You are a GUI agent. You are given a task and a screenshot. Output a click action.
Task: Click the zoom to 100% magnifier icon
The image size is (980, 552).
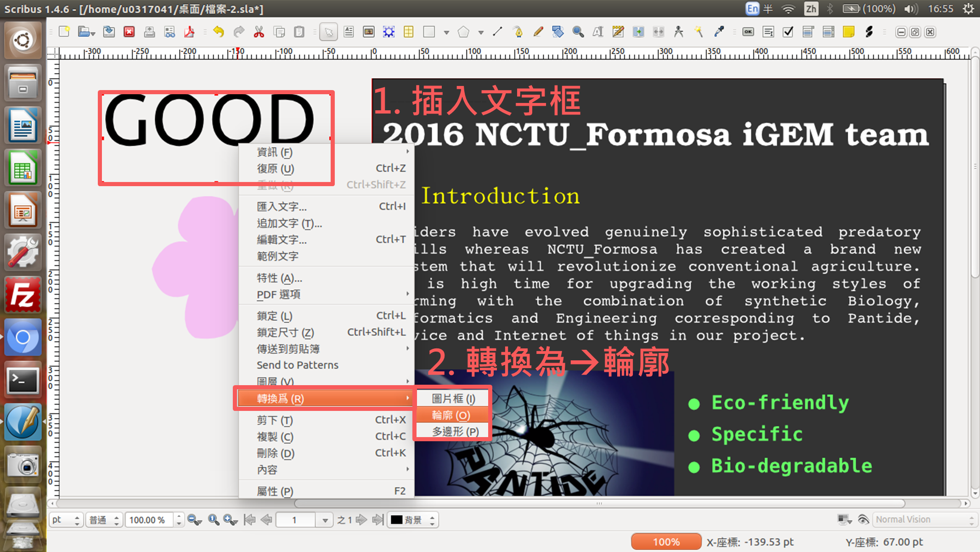(x=213, y=520)
